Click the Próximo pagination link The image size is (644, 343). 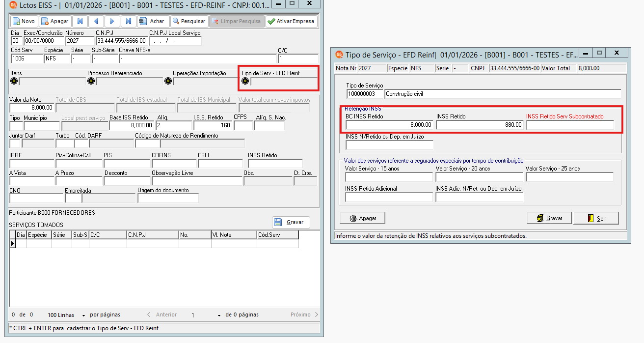pyautogui.click(x=304, y=315)
